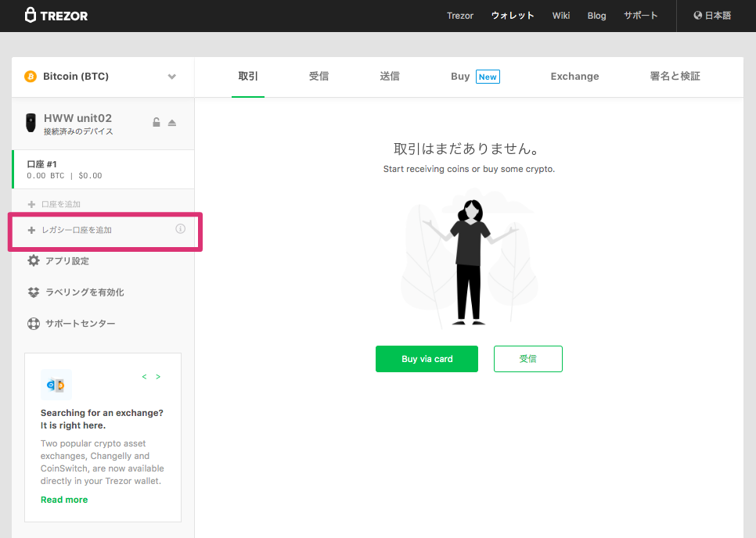
Task: Click the gear icon for アプリ設定
Action: point(34,260)
